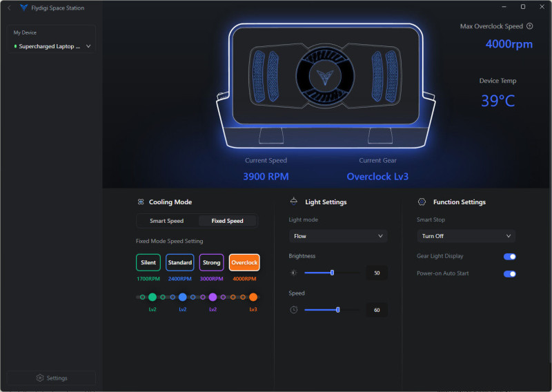Click the 2400RPM label under Standard
Viewport: 552px width, 392px height.
point(180,279)
